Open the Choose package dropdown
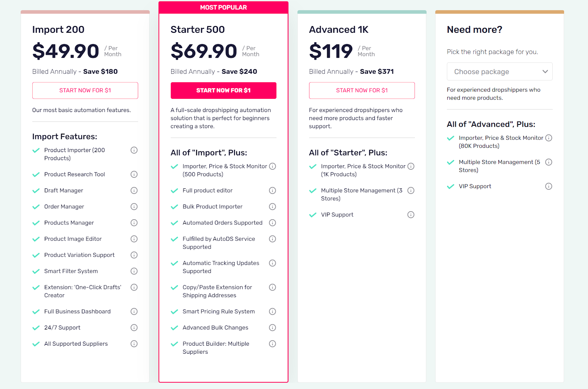This screenshot has width=588, height=389. coord(500,72)
